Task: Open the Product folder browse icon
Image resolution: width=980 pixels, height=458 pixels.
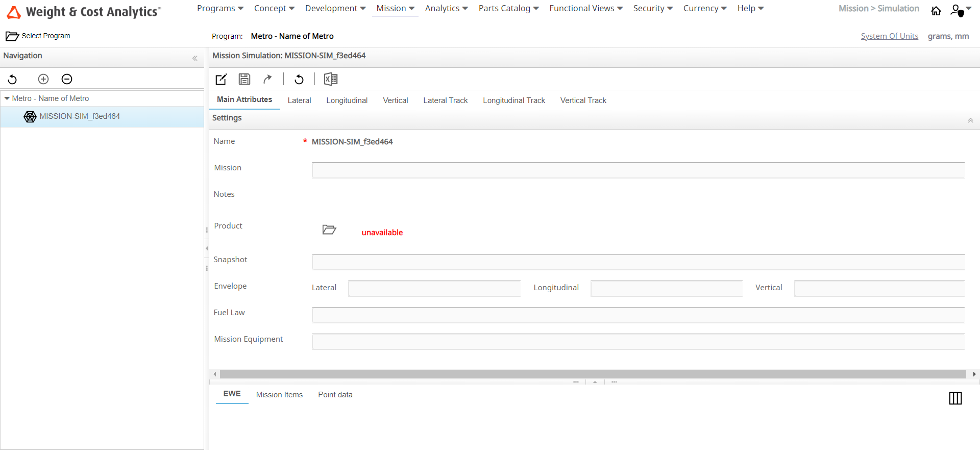Action: tap(329, 230)
